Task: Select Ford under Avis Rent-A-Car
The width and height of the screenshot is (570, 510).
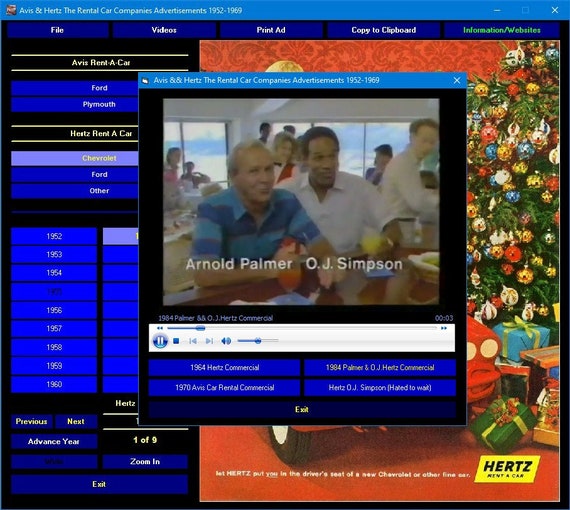Action: tap(75, 88)
